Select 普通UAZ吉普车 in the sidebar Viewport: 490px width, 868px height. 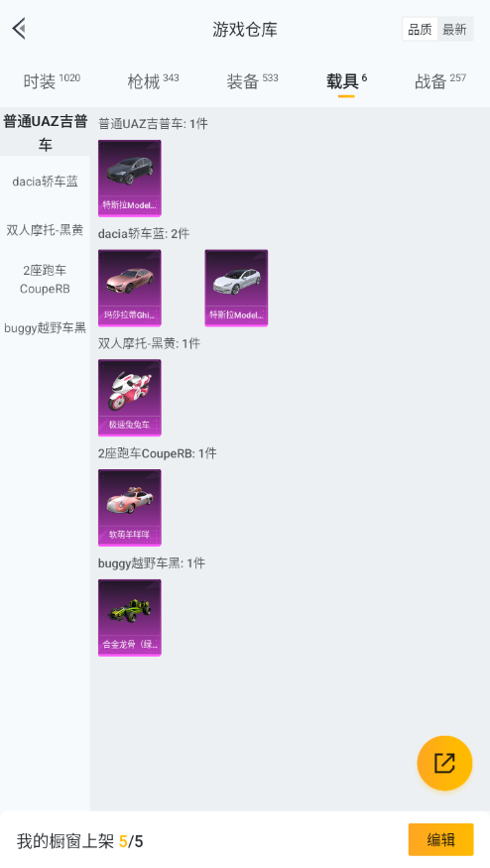[45, 132]
